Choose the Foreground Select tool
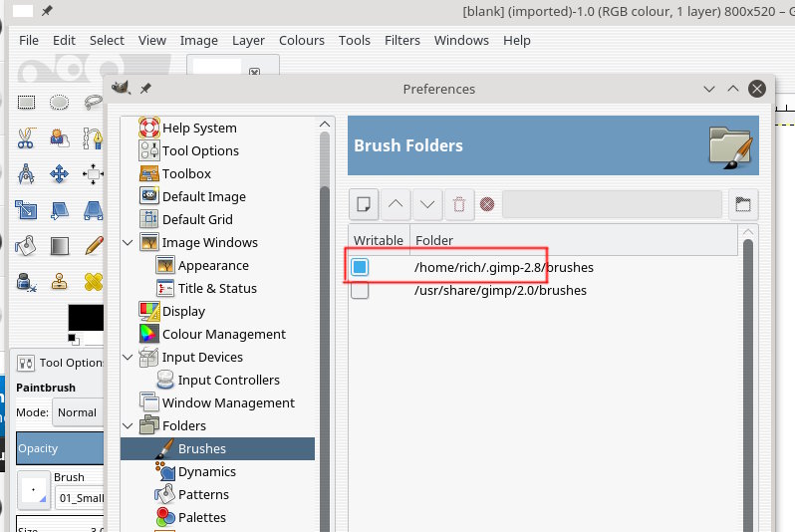 pos(60,137)
